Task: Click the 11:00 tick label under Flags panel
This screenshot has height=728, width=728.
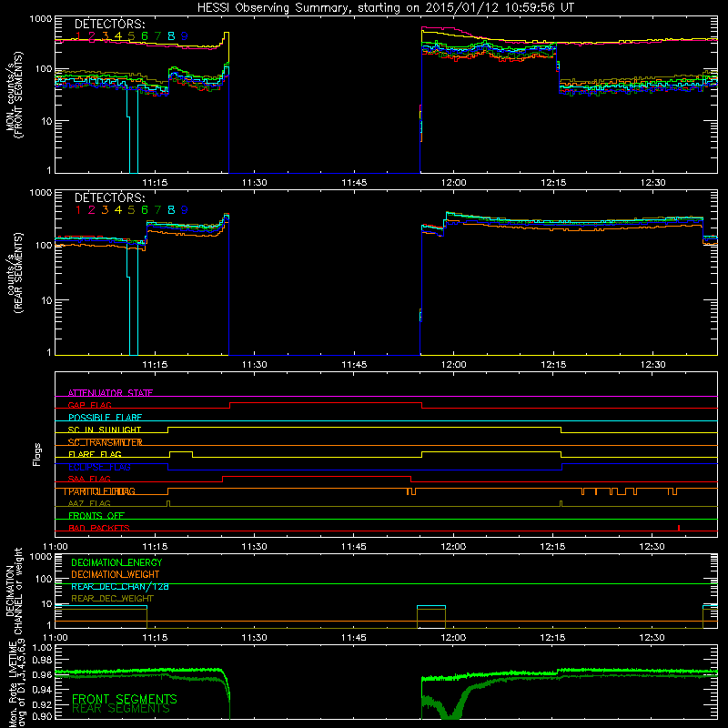Action: (x=55, y=547)
